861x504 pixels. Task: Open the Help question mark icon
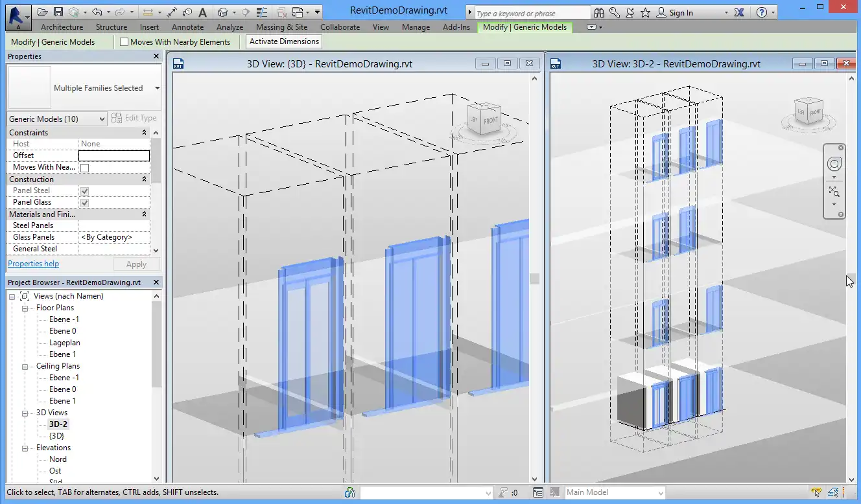762,12
